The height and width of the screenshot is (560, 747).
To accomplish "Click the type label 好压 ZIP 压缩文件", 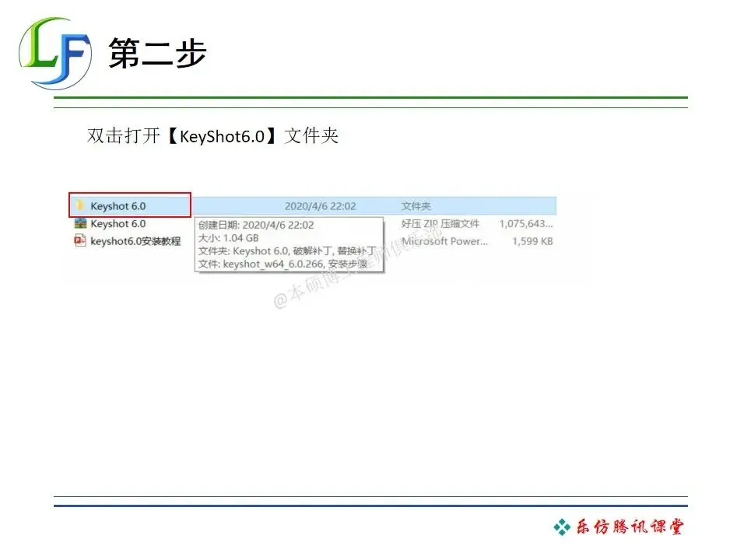I will tap(440, 223).
